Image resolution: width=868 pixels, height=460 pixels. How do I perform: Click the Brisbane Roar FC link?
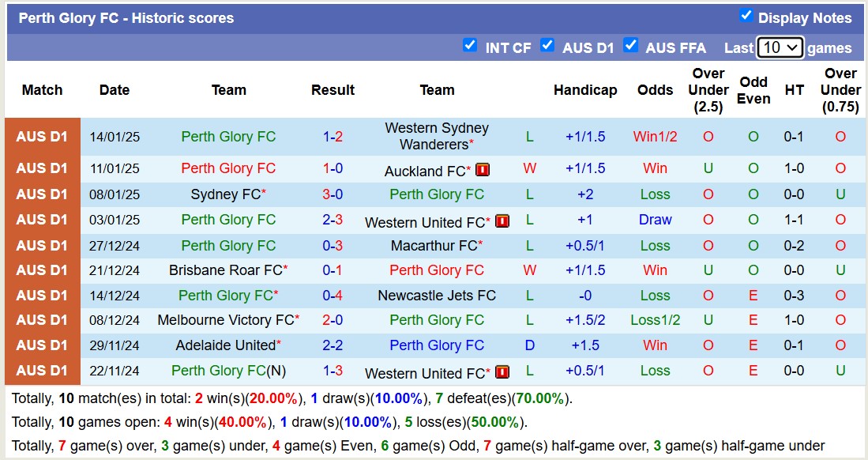point(224,270)
